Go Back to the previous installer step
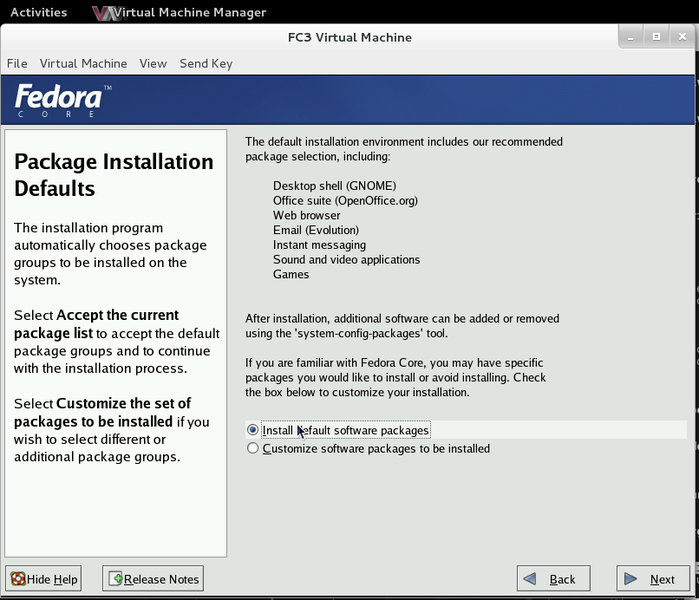The width and height of the screenshot is (699, 600). (553, 579)
